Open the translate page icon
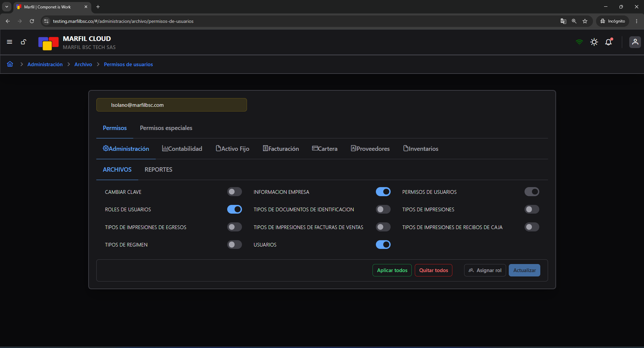This screenshot has width=644, height=348. point(563,21)
